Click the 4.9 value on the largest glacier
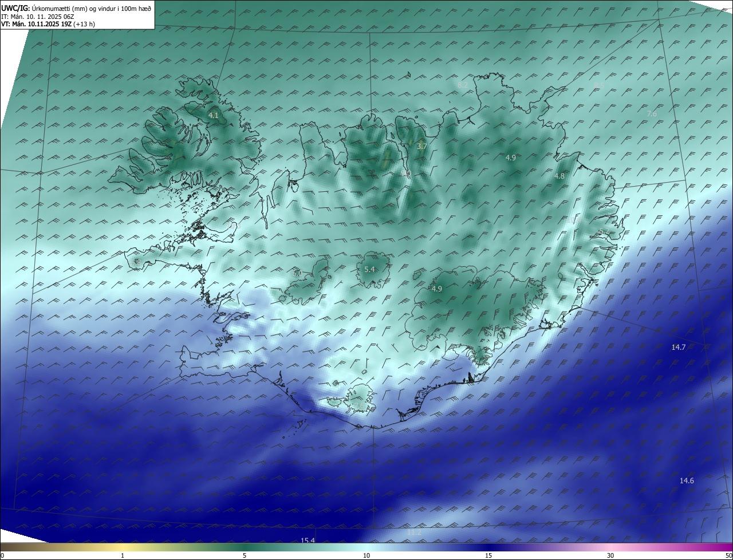The height and width of the screenshot is (560, 733). coord(437,289)
